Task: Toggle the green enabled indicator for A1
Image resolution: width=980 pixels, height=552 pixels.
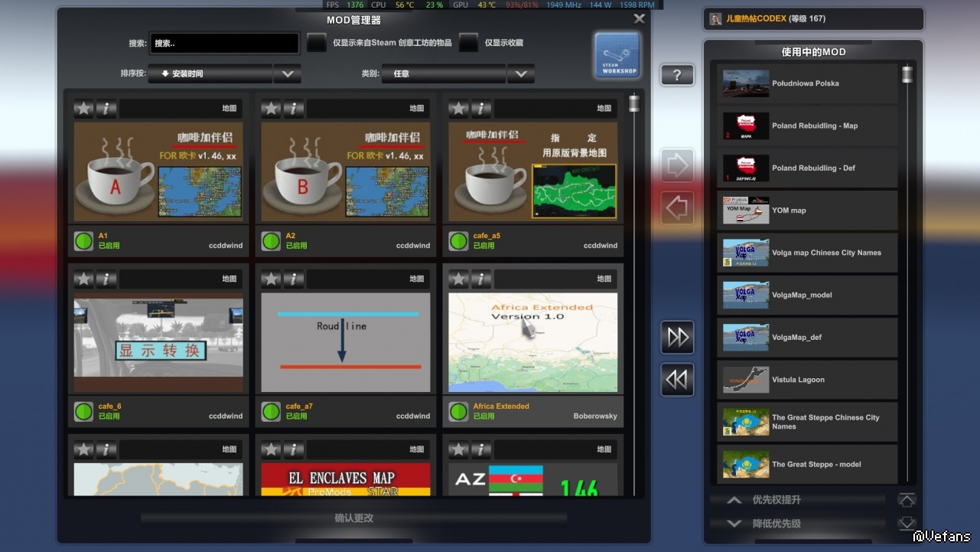Action: point(83,242)
